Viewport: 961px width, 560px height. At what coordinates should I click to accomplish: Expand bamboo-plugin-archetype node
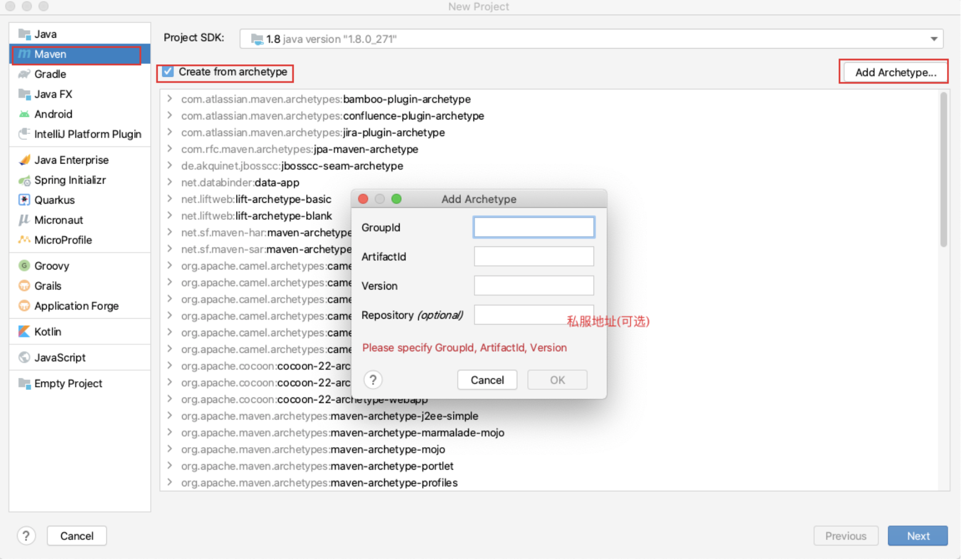coord(170,99)
